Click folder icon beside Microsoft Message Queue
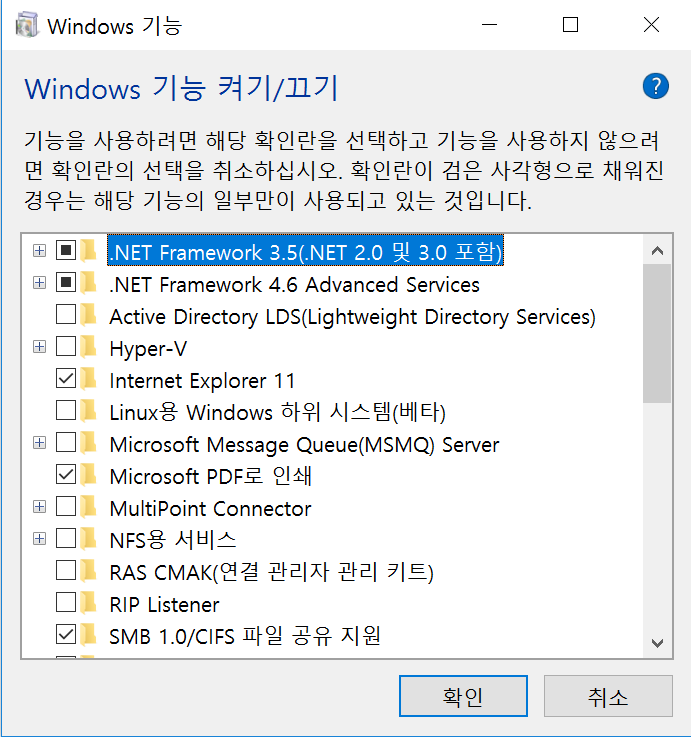The image size is (691, 737). pos(88,443)
